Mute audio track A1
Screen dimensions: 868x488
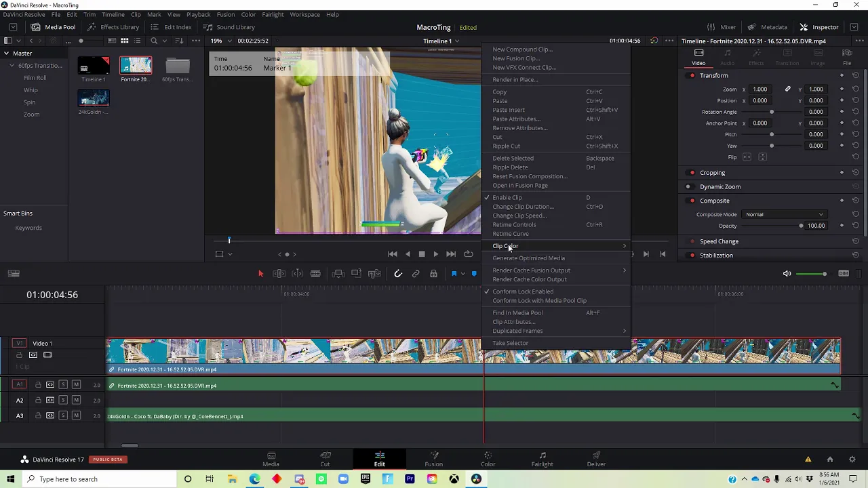pos(76,385)
